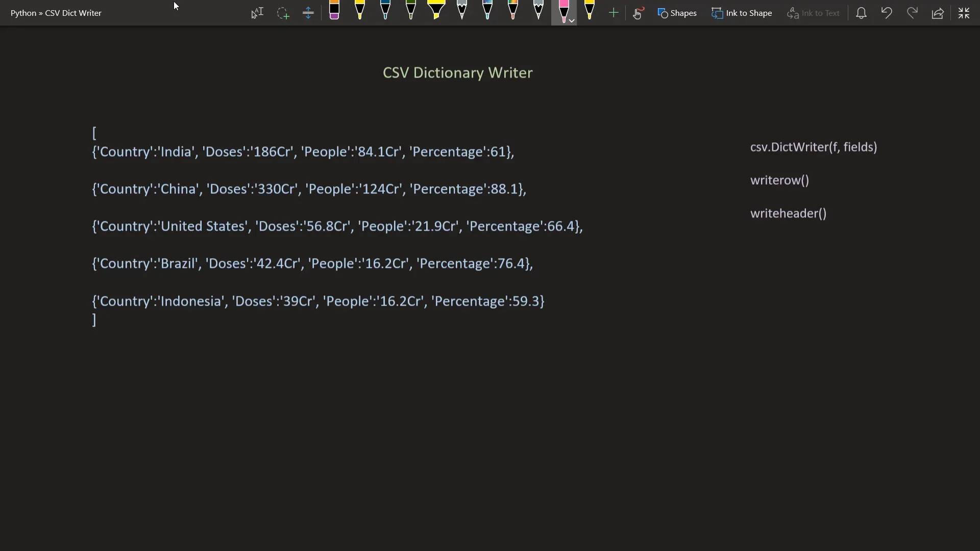Activate the Lasso Select tool
The image size is (980, 551).
click(283, 13)
